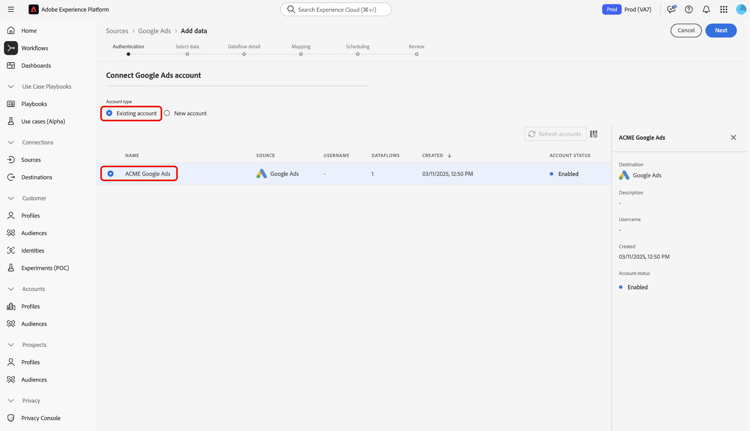This screenshot has width=750, height=431.
Task: Select the Existing account radio button
Action: pyautogui.click(x=109, y=113)
